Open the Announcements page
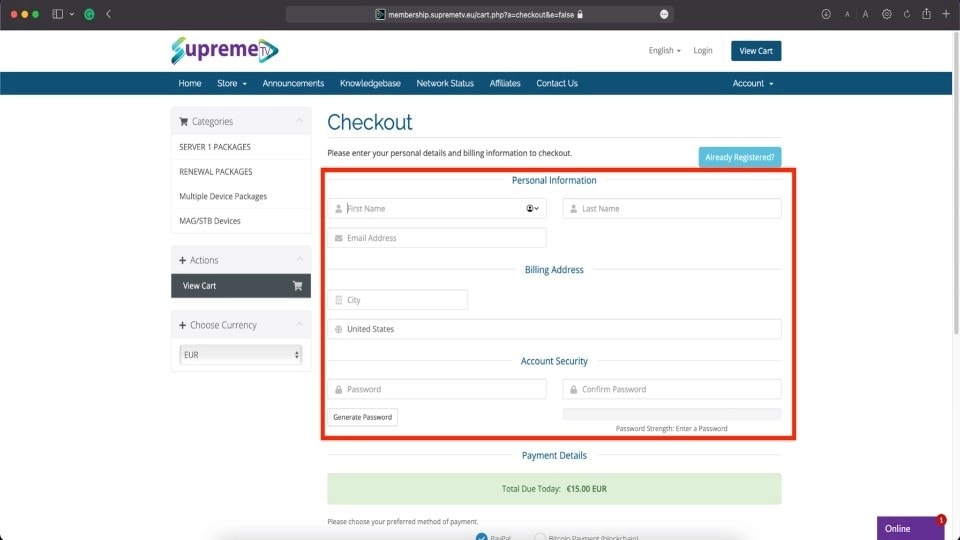This screenshot has height=540, width=960. 293,83
